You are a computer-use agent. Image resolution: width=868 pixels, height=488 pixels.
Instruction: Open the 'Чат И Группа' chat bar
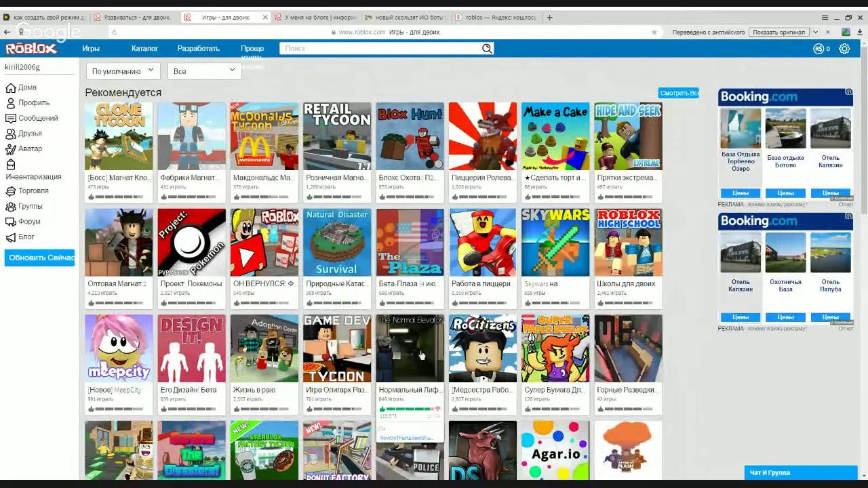[x=801, y=472]
